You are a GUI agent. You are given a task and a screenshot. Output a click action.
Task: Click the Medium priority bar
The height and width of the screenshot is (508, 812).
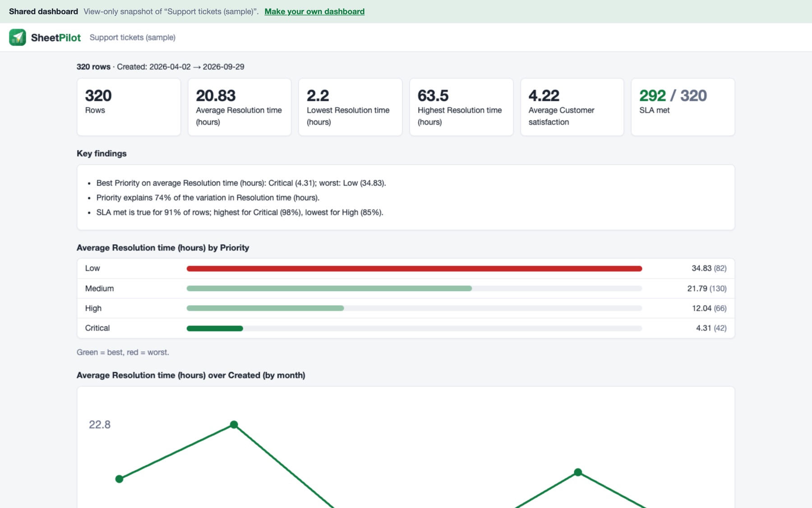(x=329, y=289)
